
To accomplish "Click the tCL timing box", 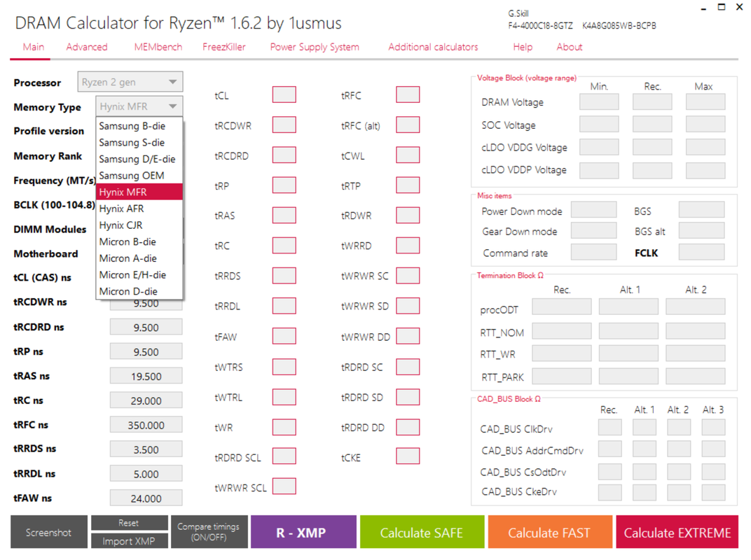I will click(284, 94).
